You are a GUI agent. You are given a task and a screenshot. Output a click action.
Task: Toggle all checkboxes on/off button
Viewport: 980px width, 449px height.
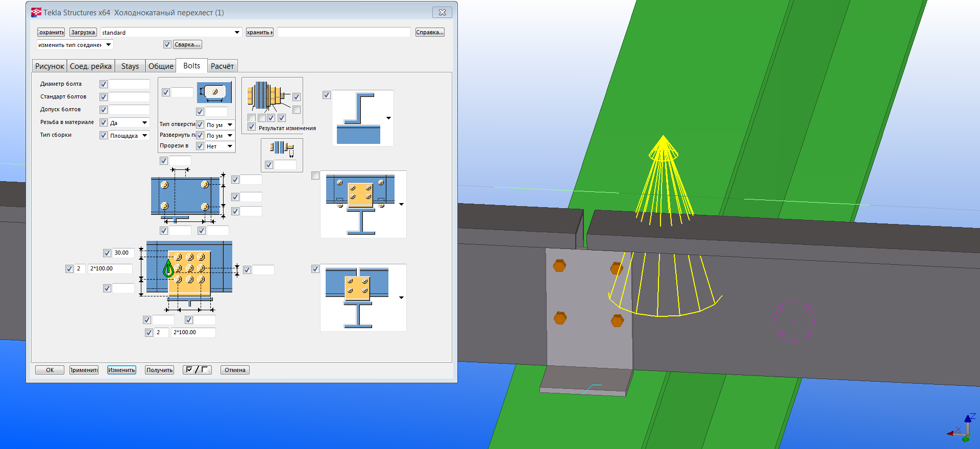[x=197, y=370]
